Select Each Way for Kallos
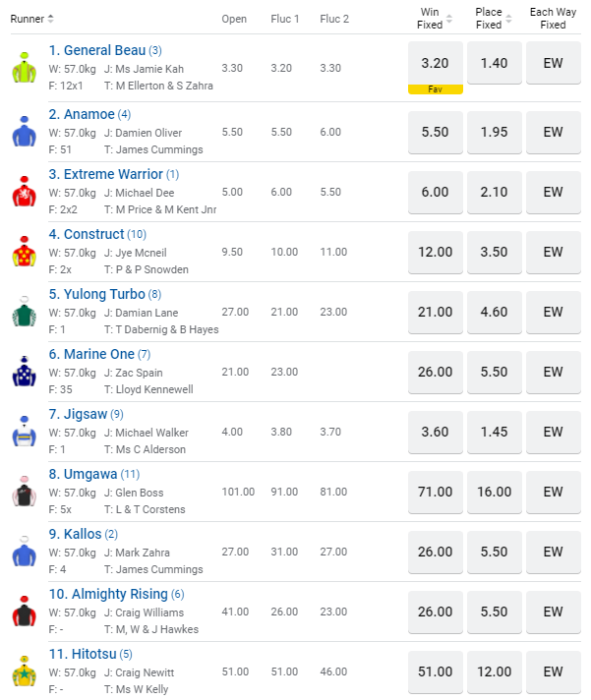 pos(554,552)
